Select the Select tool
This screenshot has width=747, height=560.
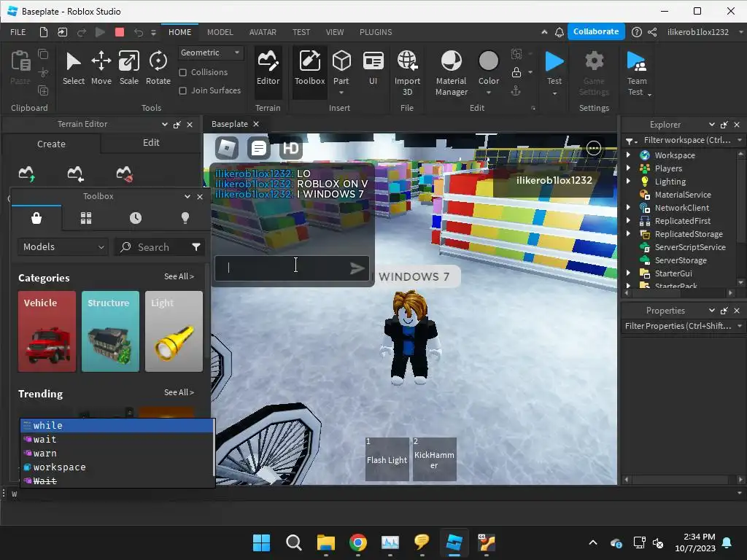[x=74, y=69]
